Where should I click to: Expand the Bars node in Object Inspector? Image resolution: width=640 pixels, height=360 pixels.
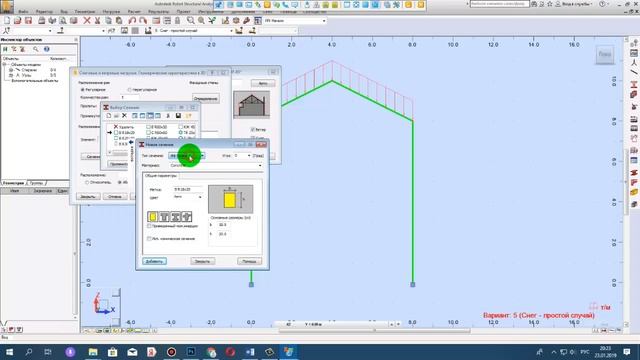tap(11, 70)
